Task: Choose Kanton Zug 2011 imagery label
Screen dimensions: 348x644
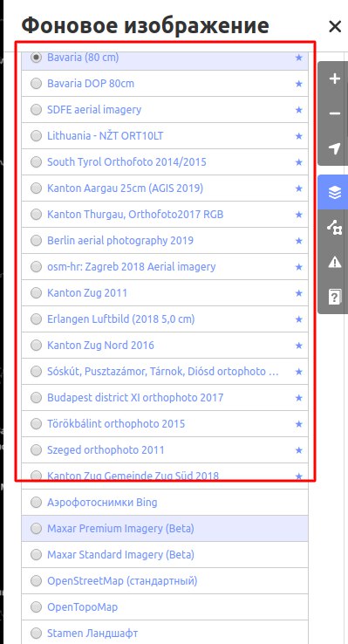Action: [87, 293]
